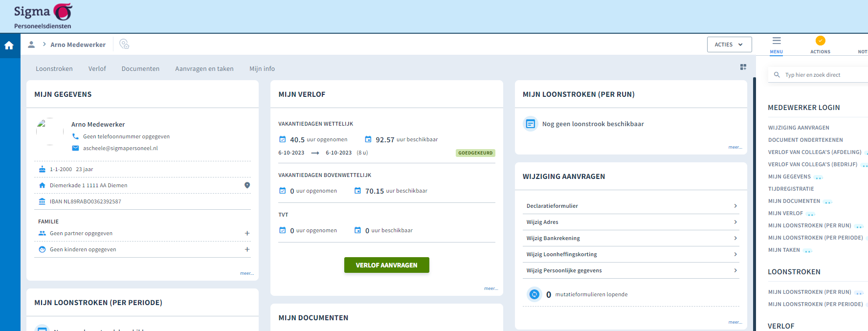Open the ACTIES dropdown
This screenshot has height=331, width=868.
tap(729, 44)
